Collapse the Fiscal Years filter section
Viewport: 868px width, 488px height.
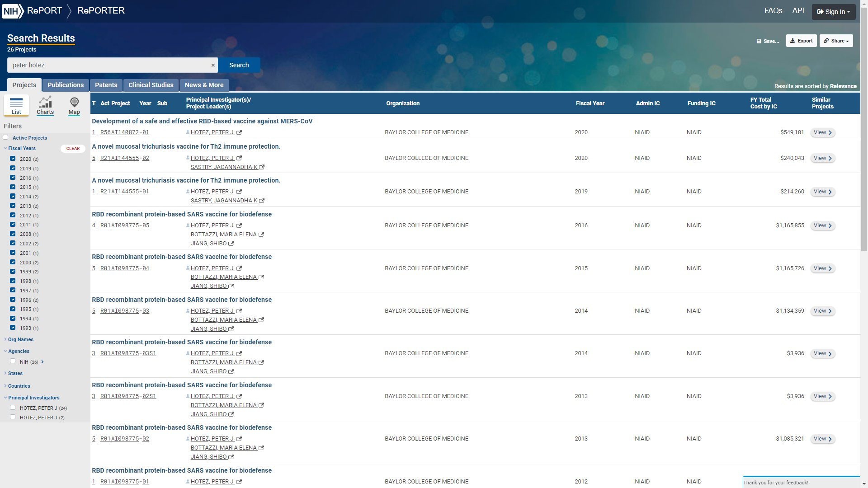pos(20,148)
